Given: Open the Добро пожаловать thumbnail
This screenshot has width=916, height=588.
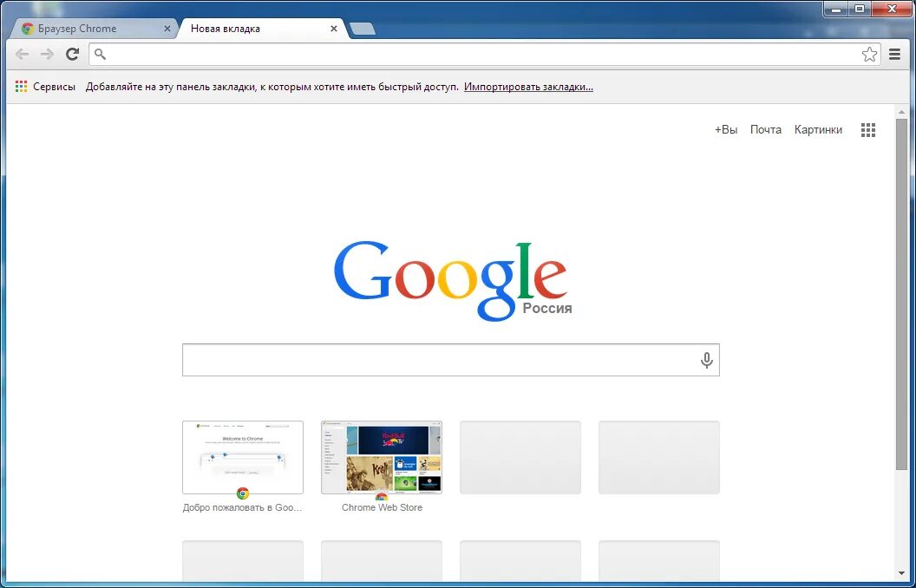Looking at the screenshot, I should click(242, 457).
